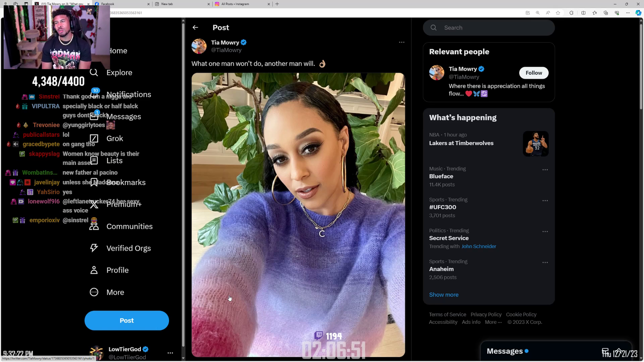644x362 pixels.
Task: Switch to the New tab browser tab
Action: click(182, 4)
